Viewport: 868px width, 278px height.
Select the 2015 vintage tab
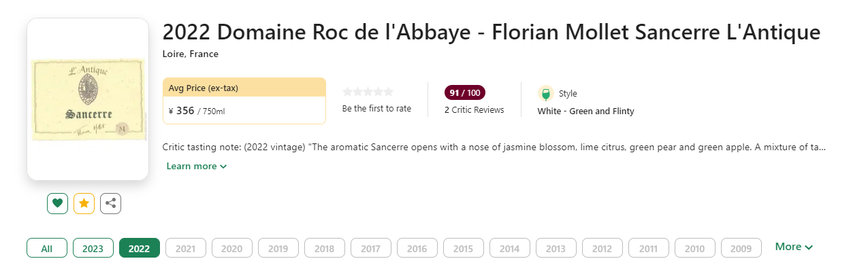(463, 248)
